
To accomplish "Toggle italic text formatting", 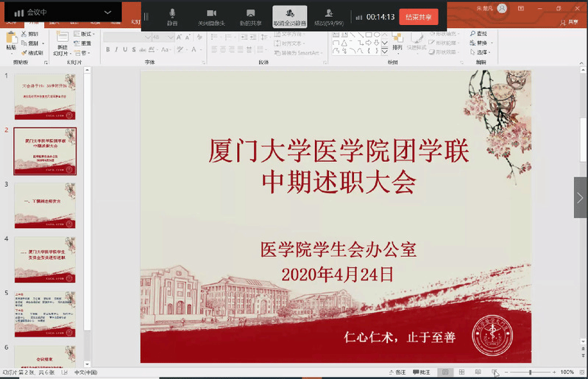I will tap(117, 50).
